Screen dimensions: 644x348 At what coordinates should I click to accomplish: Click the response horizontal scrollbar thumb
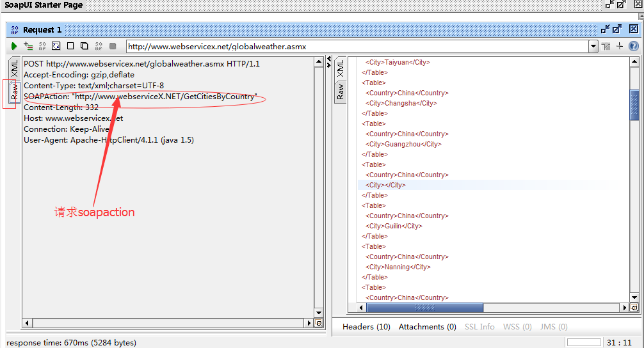pos(424,307)
